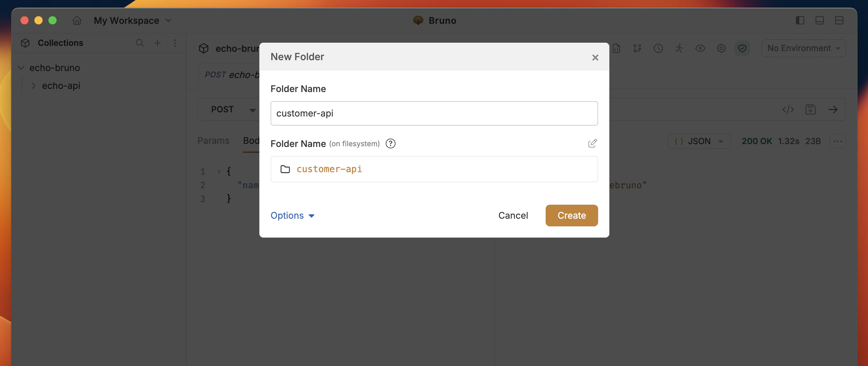Click the Create button
This screenshot has height=366, width=868.
point(571,216)
